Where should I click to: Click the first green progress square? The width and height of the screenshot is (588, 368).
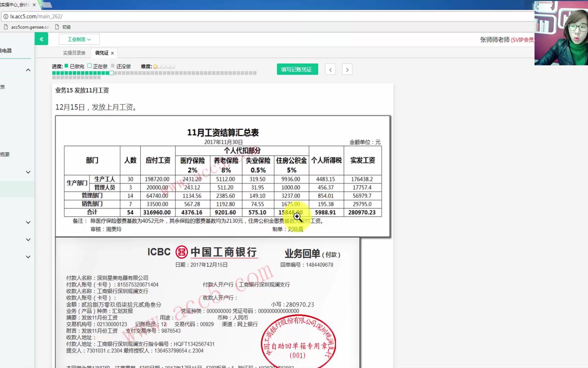pyautogui.click(x=54, y=73)
